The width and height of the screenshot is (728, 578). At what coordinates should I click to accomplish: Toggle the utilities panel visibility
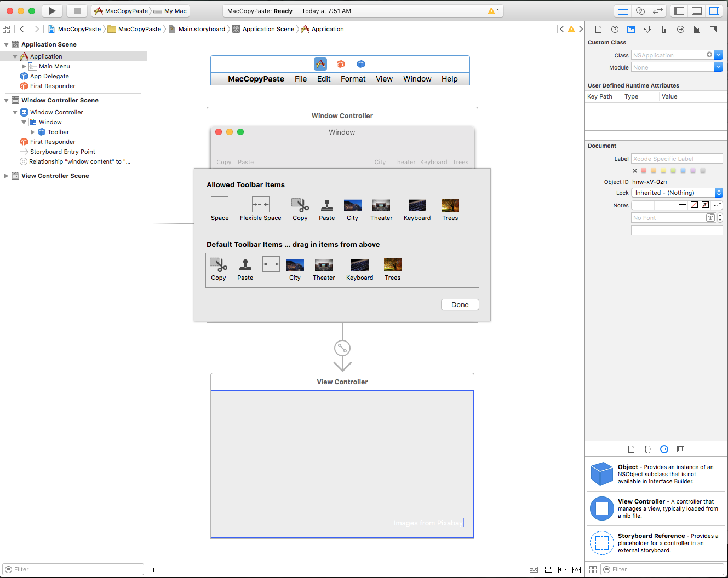pyautogui.click(x=714, y=11)
